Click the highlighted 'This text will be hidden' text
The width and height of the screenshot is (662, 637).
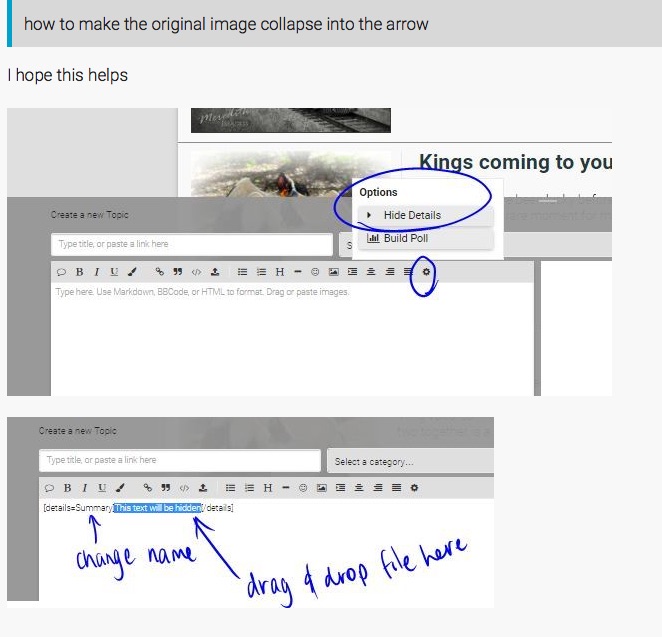(158, 508)
